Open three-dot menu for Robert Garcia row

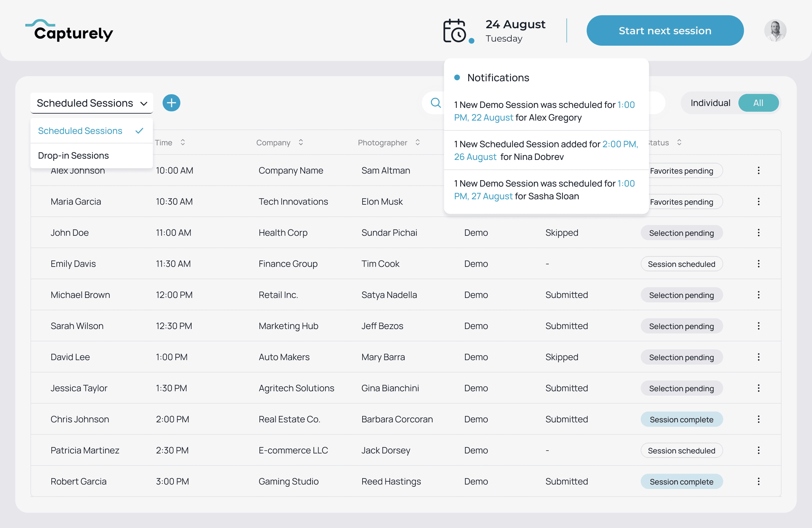tap(758, 481)
